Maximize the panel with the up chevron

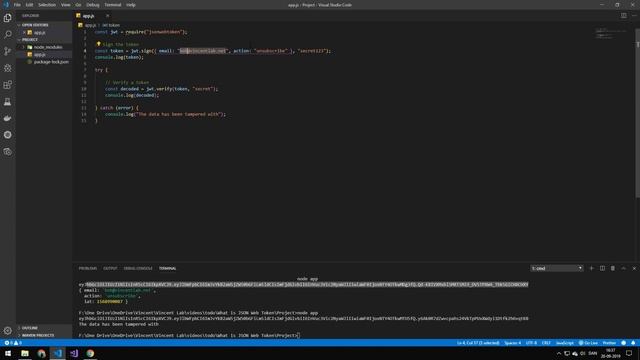tap(623, 268)
